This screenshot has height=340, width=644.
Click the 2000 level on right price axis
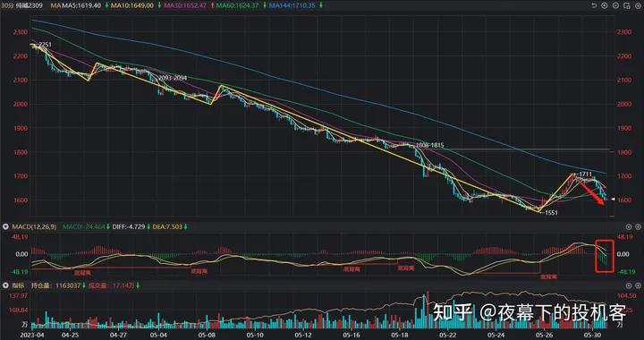click(623, 104)
